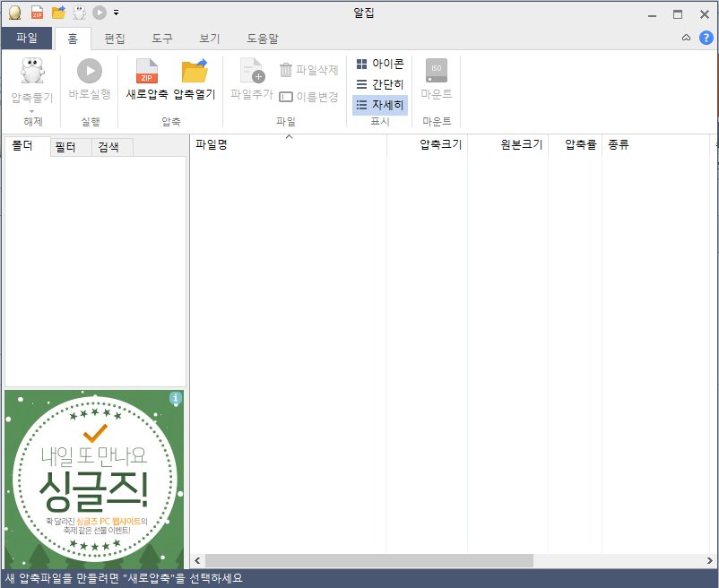Click the extract mascot icon in quick access
The width and height of the screenshot is (719, 588).
point(79,13)
